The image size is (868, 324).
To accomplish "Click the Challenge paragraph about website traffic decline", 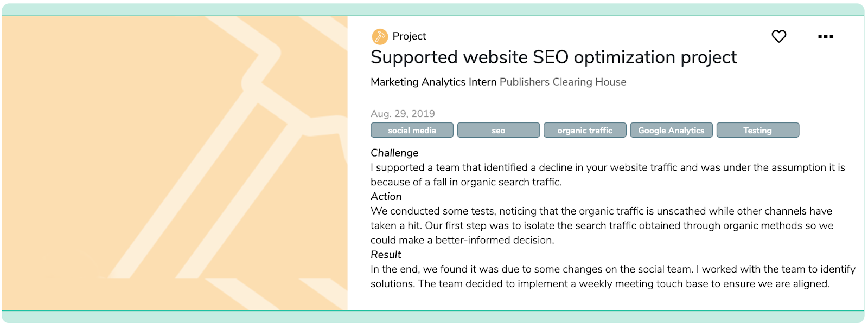I will (x=608, y=174).
